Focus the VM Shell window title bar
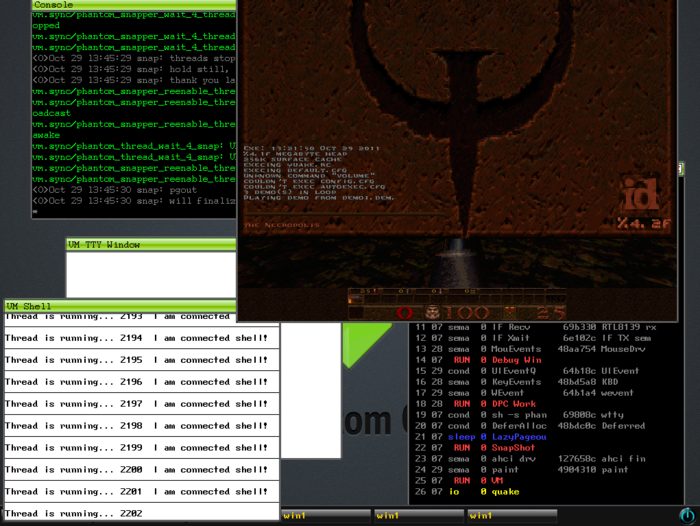 120,306
